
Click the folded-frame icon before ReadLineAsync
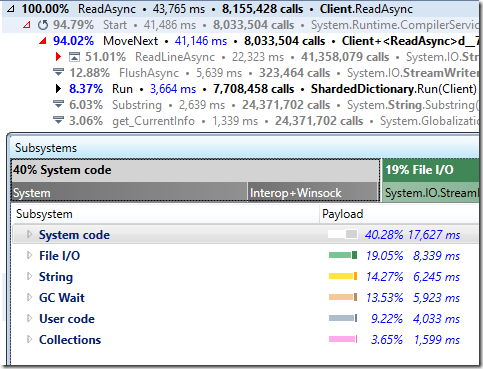[74, 57]
